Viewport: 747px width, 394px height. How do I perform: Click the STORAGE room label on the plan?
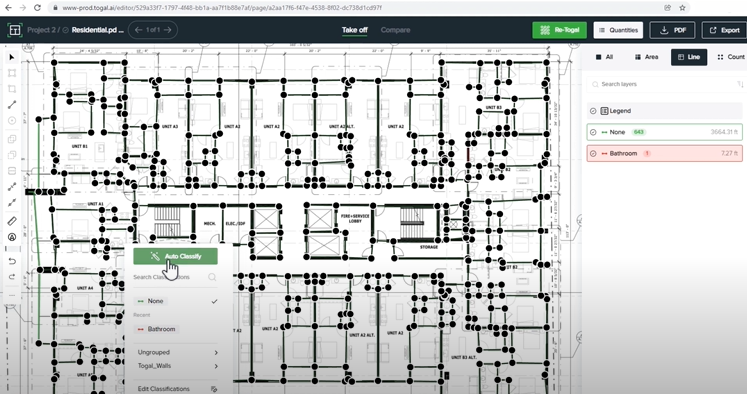point(429,247)
